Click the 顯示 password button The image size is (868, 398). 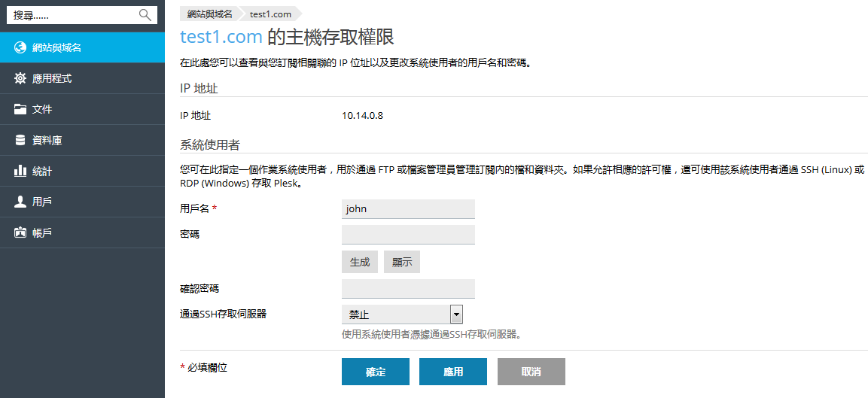(402, 263)
